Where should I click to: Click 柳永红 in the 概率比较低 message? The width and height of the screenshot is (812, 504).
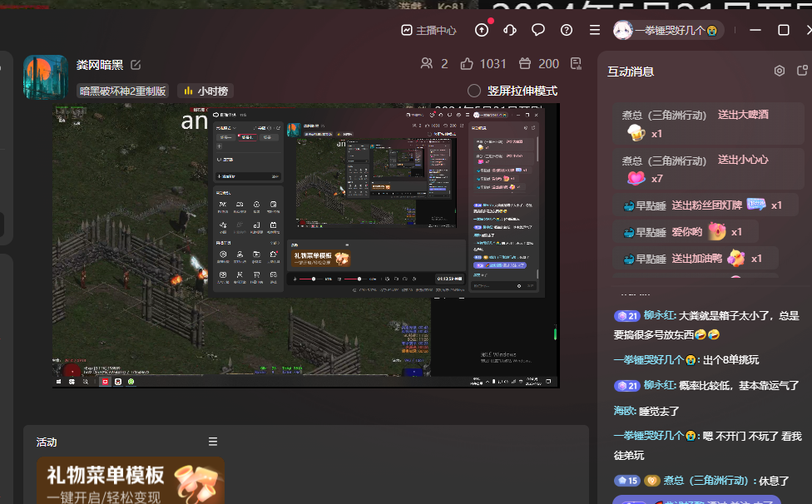pos(659,386)
